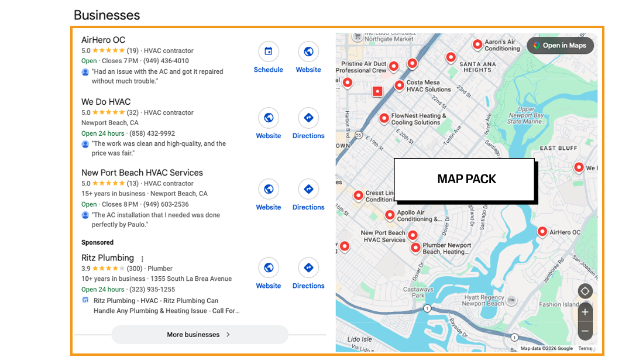Click Open in Maps button
Viewport: 622px width, 364px height.
pyautogui.click(x=560, y=45)
